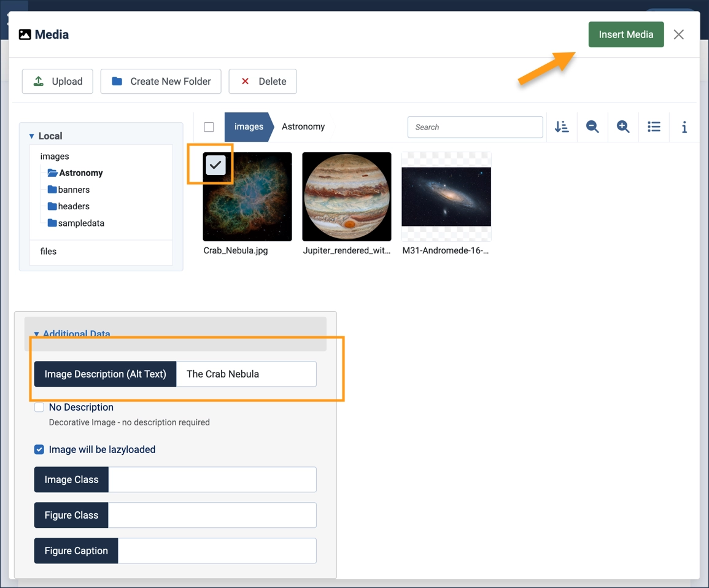
Task: Toggle the select-all checkbox beside breadcrumb
Action: (209, 127)
